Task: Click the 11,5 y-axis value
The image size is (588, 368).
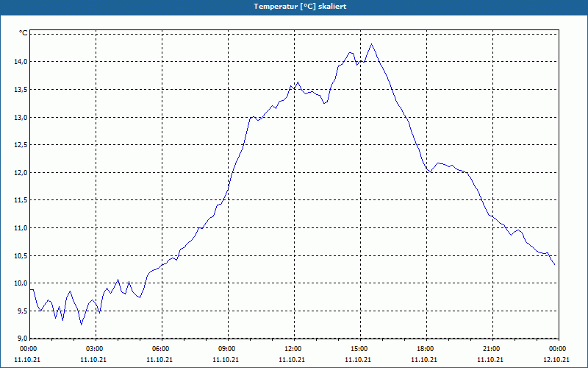Action: coord(21,200)
